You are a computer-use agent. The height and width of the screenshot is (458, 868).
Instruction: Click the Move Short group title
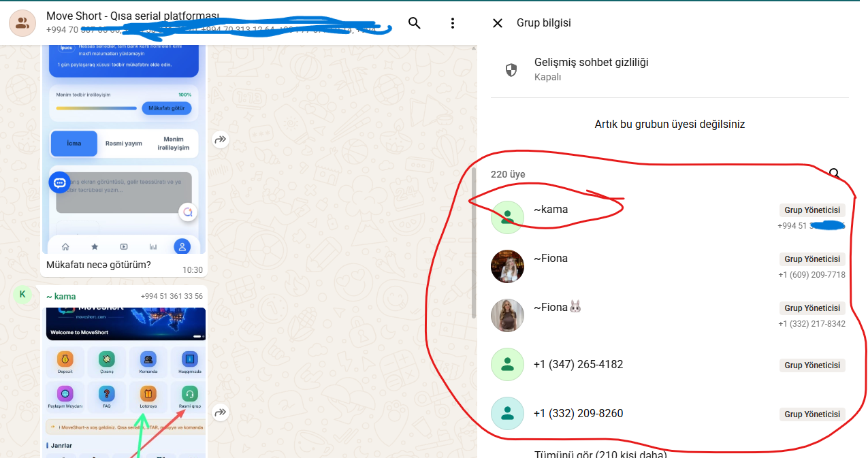[133, 16]
